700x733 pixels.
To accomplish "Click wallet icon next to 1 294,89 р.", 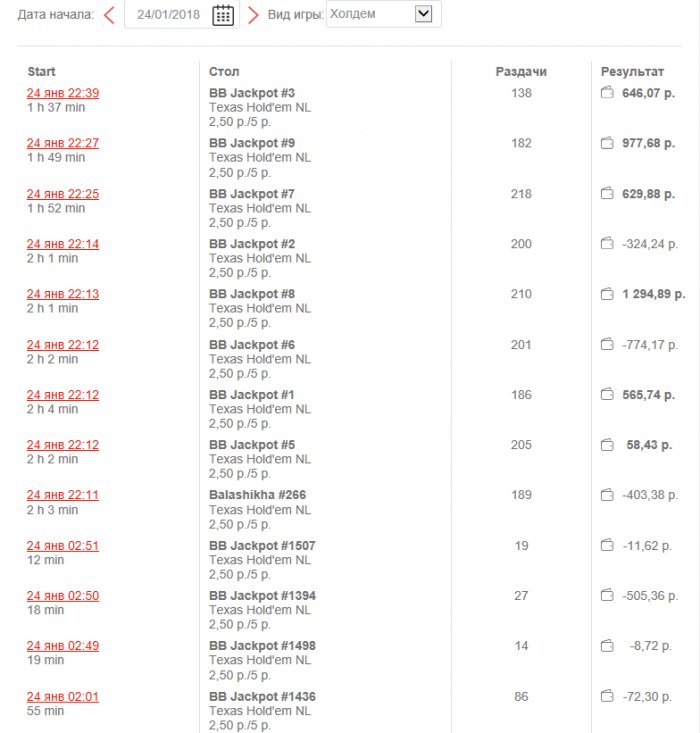I will tap(606, 294).
